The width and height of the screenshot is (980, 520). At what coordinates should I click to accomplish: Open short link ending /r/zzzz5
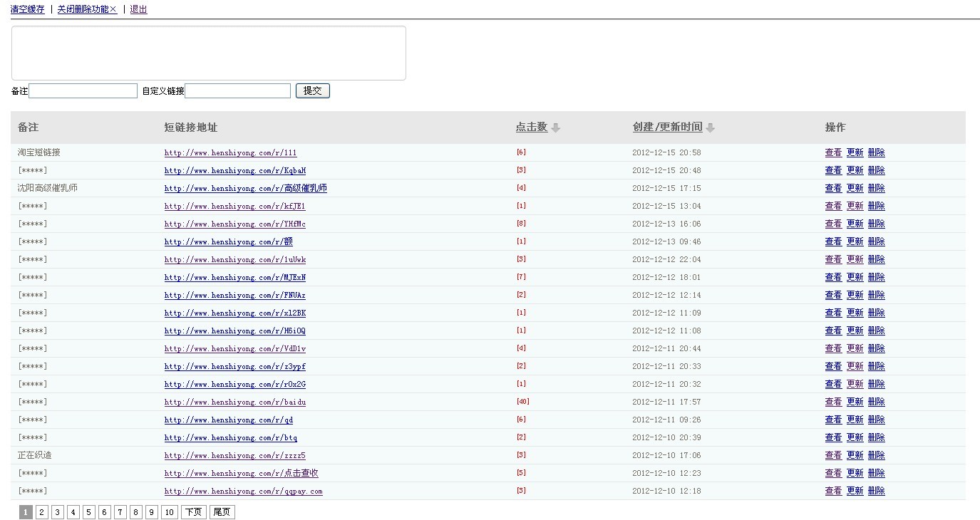235,455
